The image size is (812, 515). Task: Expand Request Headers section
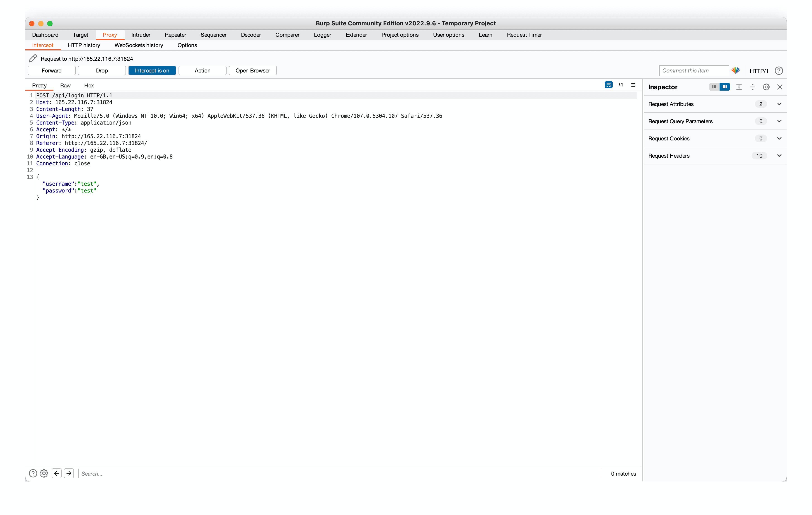pyautogui.click(x=779, y=156)
